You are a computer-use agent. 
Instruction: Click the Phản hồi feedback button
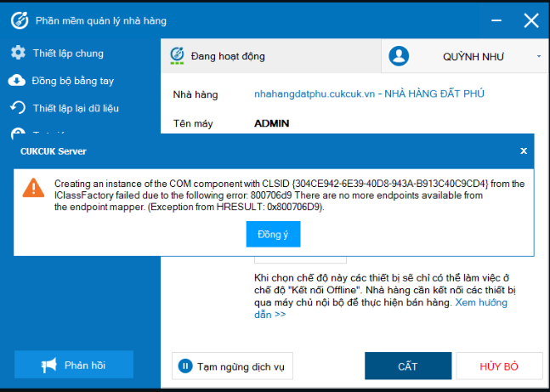[74, 364]
